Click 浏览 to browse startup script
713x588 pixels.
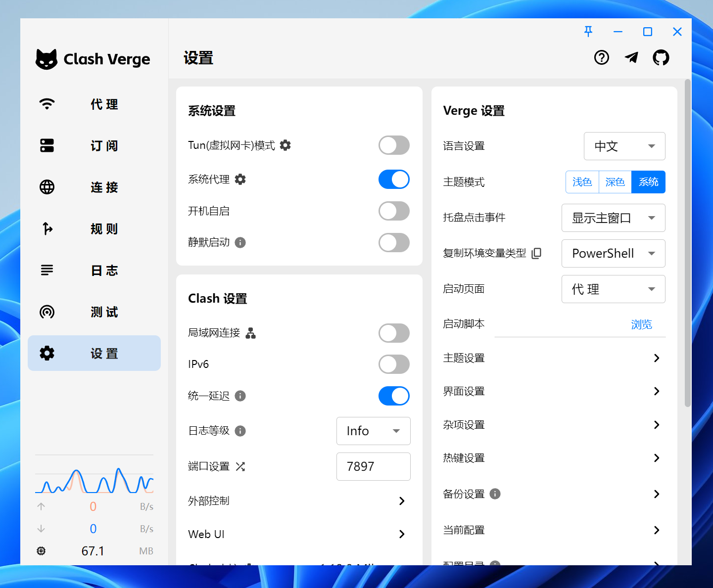pos(641,324)
